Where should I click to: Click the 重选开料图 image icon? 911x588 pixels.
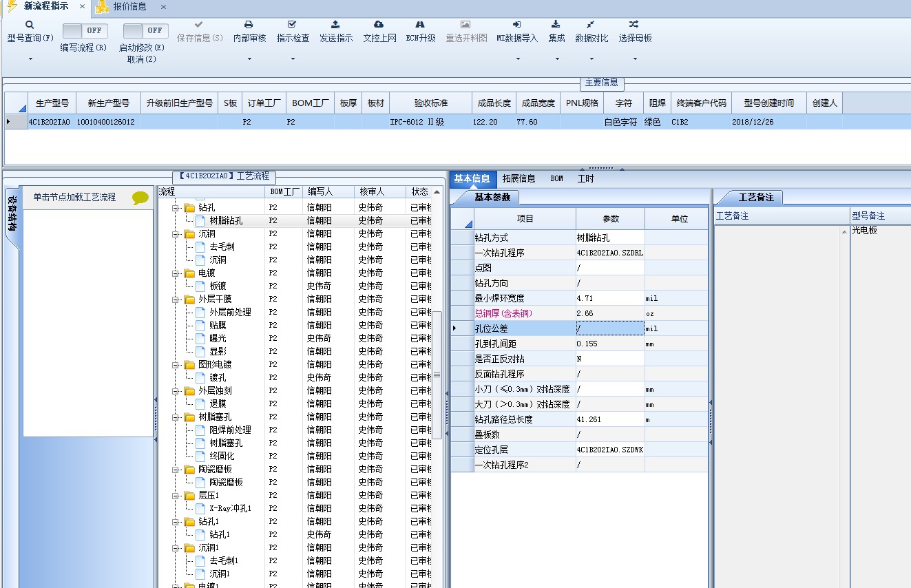465,25
